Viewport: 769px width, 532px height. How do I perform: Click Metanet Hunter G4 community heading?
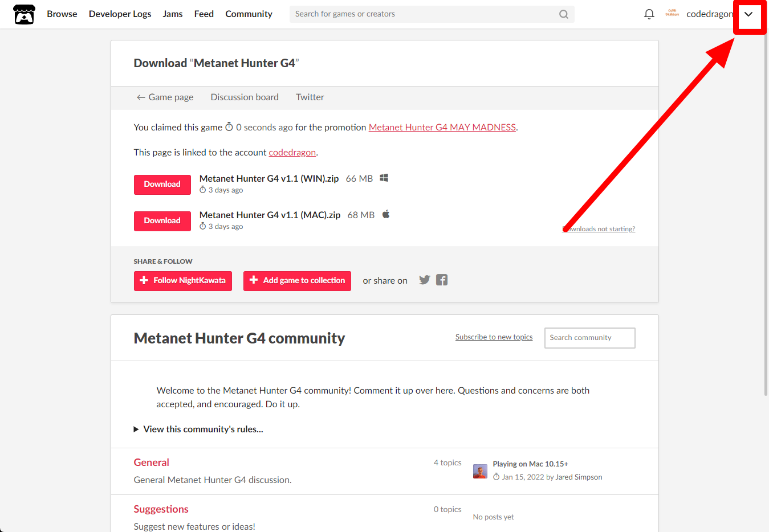tap(239, 338)
